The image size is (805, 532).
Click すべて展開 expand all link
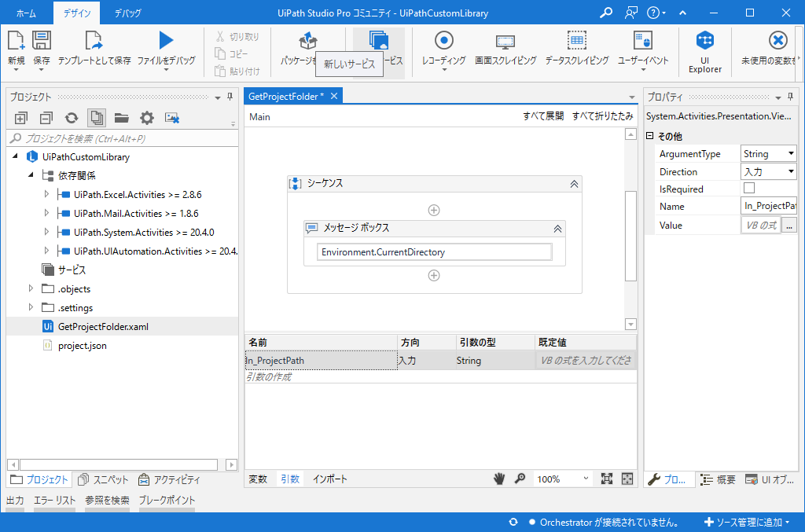(543, 116)
